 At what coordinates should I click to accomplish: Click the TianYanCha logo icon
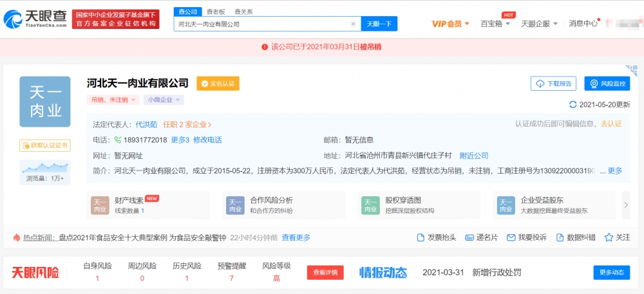point(13,19)
